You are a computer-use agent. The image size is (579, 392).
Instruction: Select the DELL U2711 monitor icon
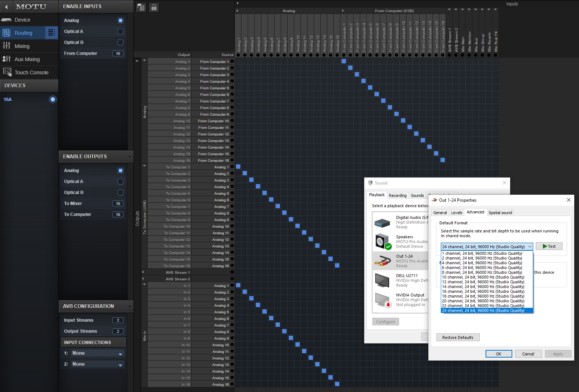tap(382, 280)
